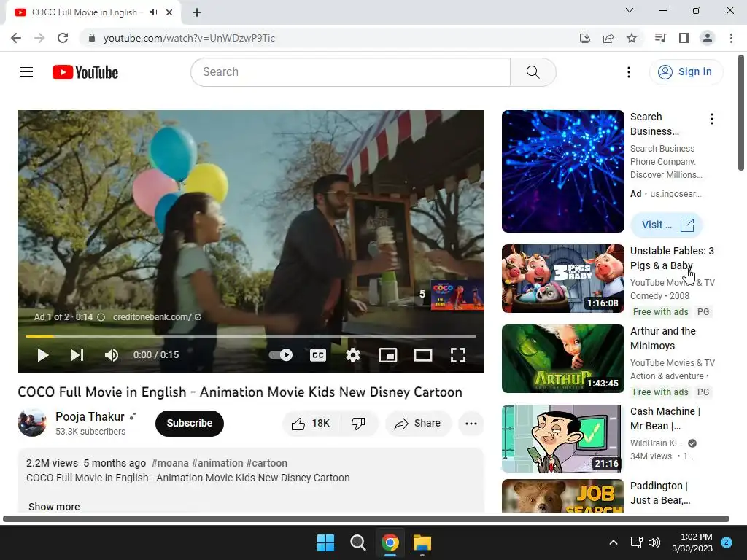The image size is (747, 560).
Task: Open the Paddington Job Search thumbnail
Action: click(x=563, y=496)
